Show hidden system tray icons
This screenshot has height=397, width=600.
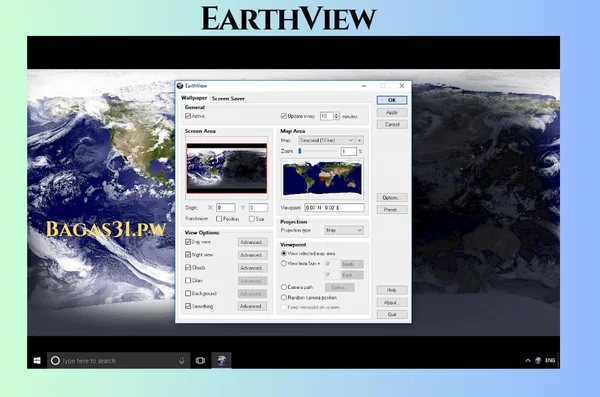point(528,360)
